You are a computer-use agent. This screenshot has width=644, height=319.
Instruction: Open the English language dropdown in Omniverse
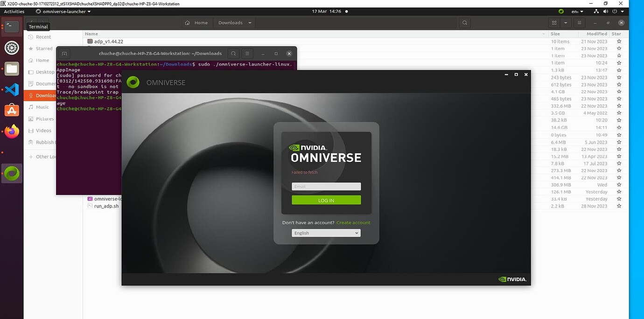click(x=326, y=233)
